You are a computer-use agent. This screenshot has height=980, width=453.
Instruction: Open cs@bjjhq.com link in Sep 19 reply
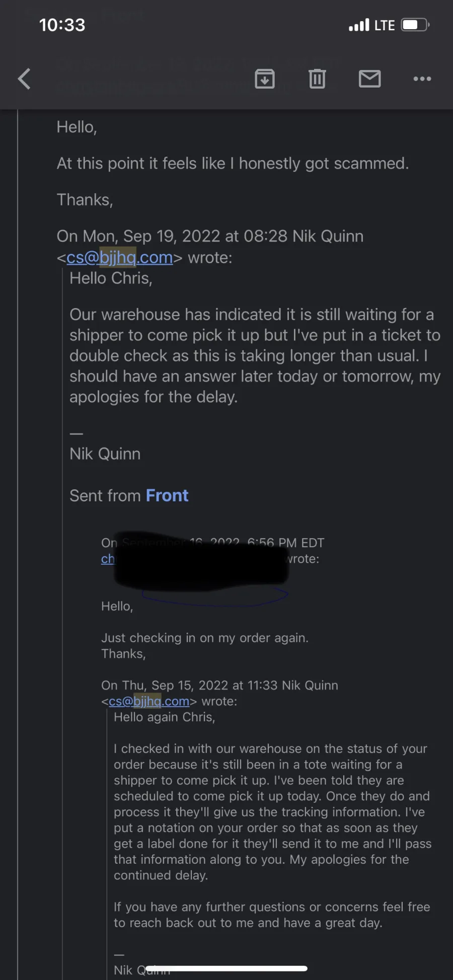tap(119, 257)
